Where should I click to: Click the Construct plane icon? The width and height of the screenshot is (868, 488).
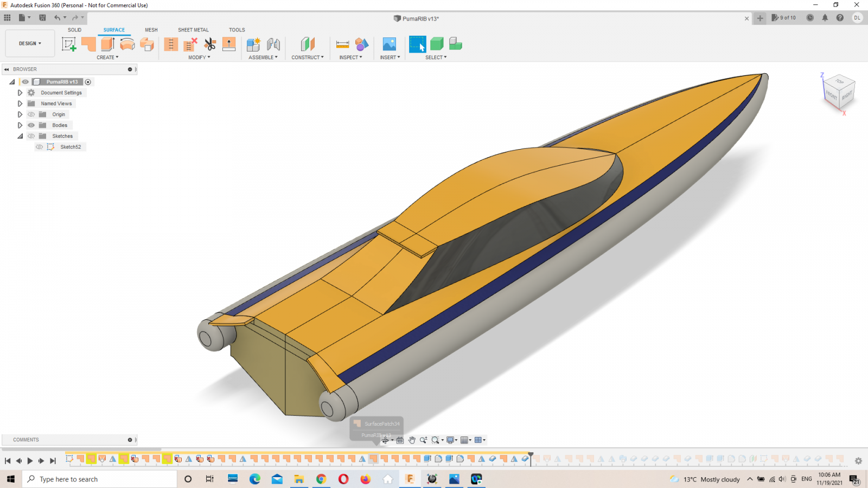pos(308,44)
